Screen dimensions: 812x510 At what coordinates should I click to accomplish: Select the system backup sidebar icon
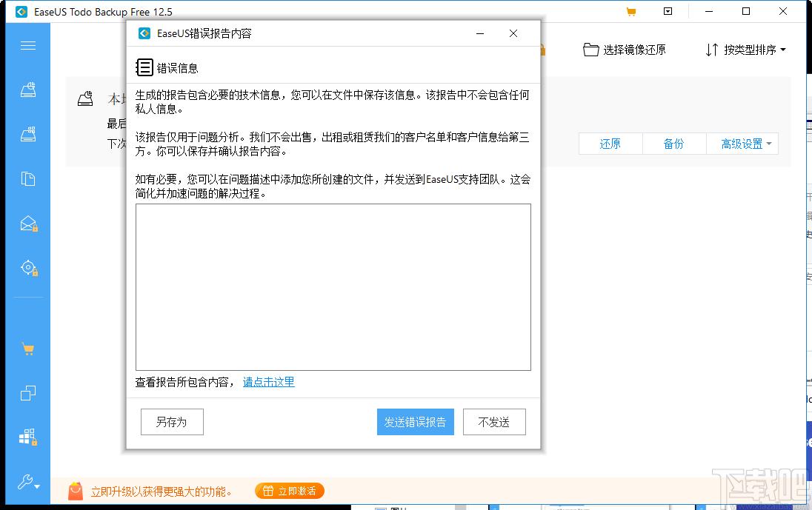pos(28,135)
